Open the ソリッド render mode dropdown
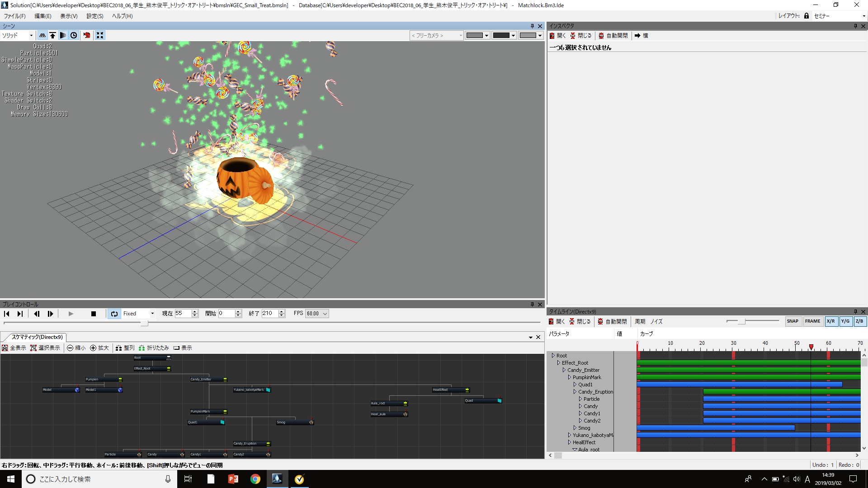 click(x=31, y=35)
